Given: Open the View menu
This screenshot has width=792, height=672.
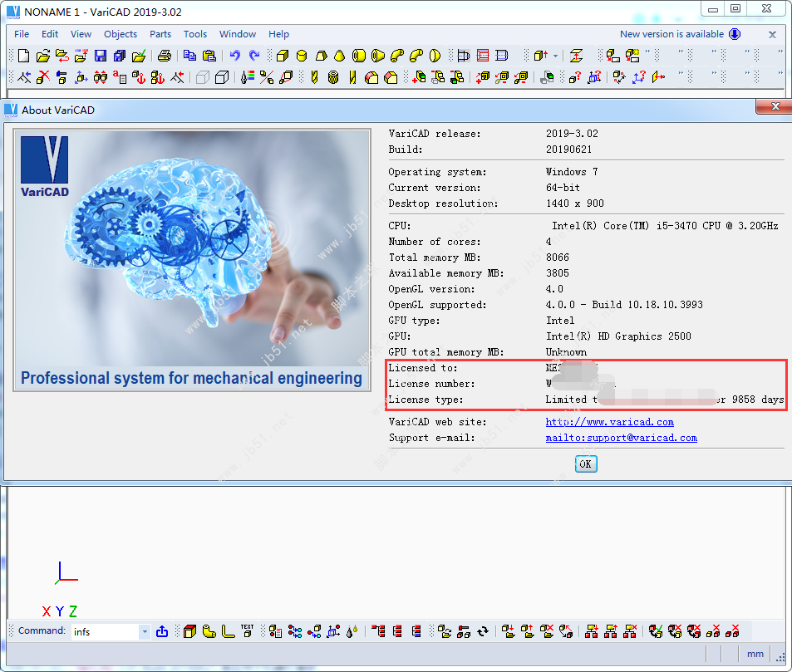Looking at the screenshot, I should pos(81,34).
